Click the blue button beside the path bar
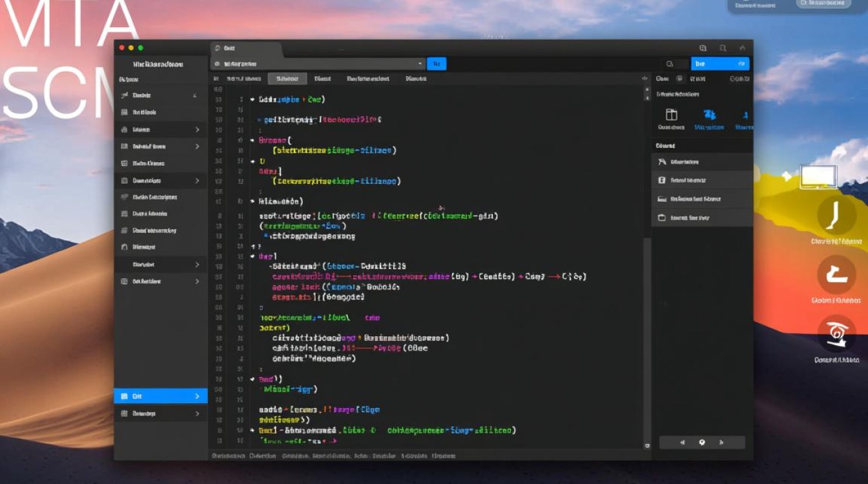This screenshot has height=484, width=868. click(x=437, y=64)
